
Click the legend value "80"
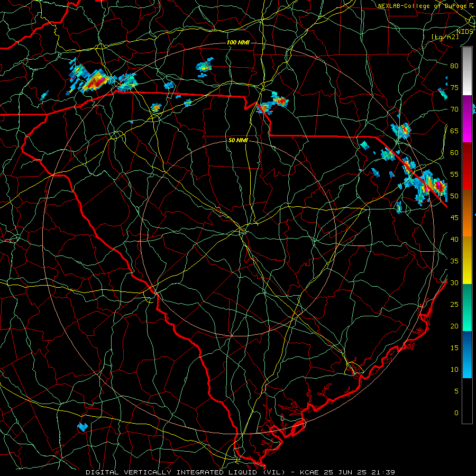pos(454,66)
